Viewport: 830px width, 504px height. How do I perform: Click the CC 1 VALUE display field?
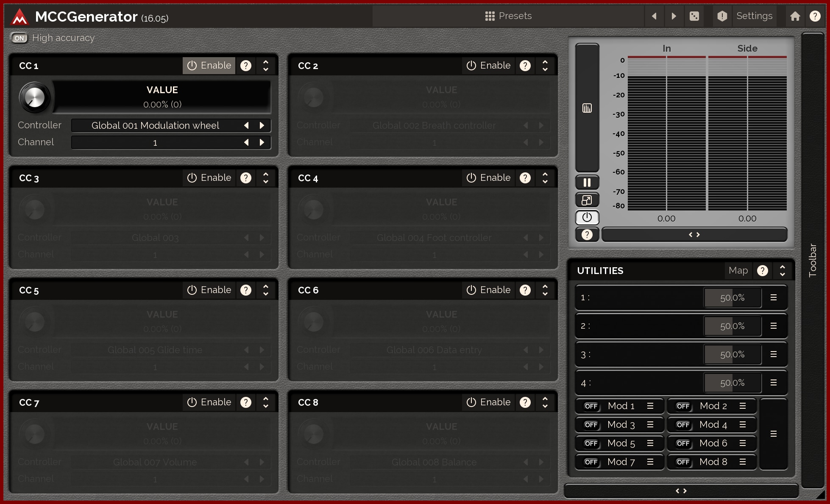click(x=162, y=97)
